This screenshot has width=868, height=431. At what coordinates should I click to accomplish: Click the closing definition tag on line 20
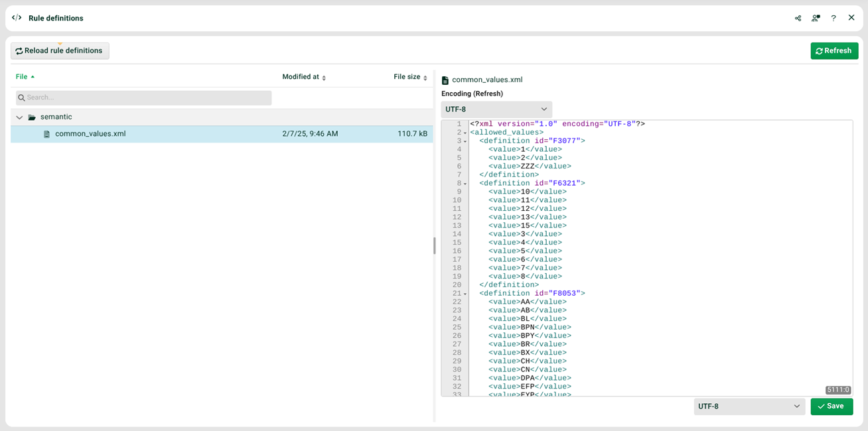point(509,285)
